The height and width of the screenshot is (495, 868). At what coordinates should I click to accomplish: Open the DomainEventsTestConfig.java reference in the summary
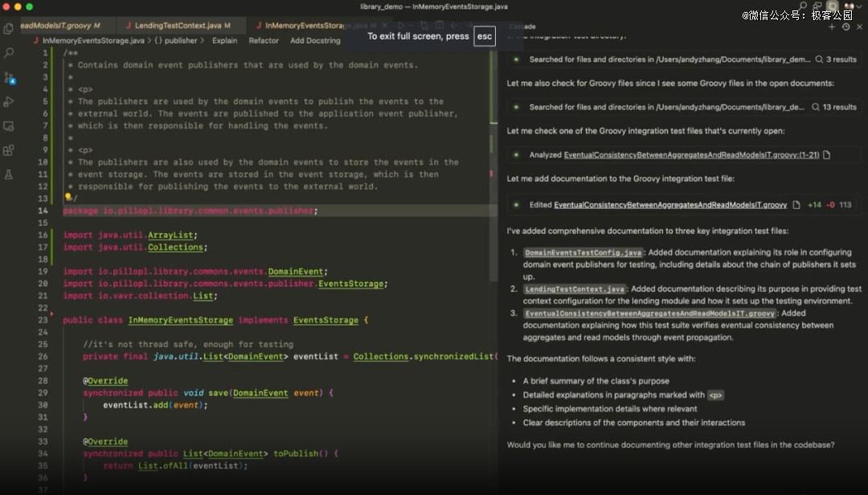(583, 252)
